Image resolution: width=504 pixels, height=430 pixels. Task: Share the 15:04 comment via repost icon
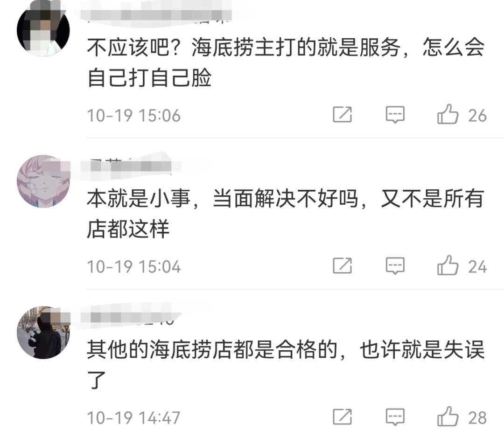[343, 265]
